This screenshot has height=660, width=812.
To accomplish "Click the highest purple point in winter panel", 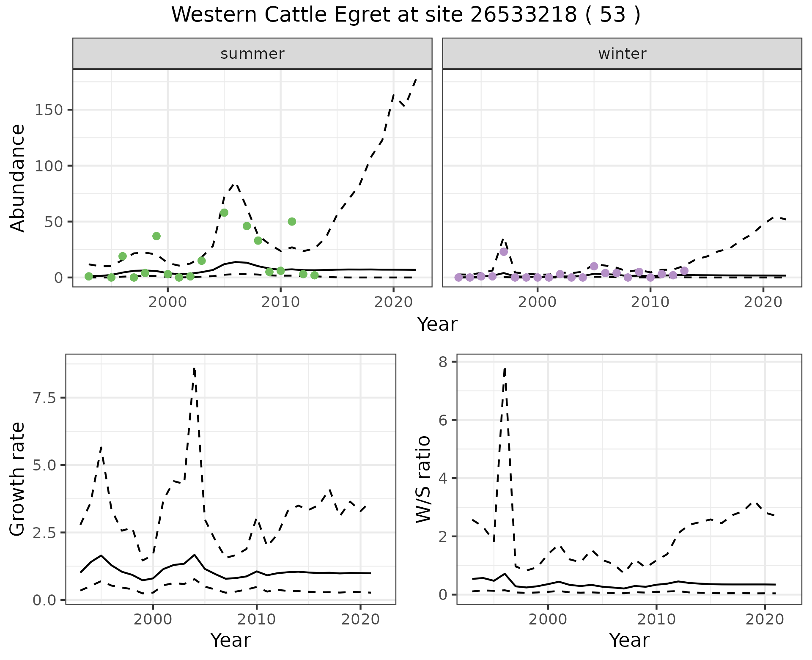I will [503, 252].
